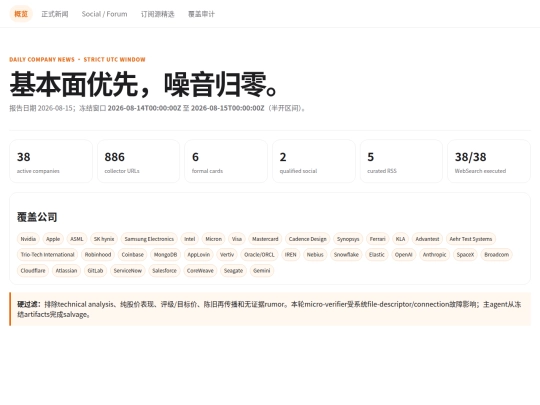Select the Coinbase chip
540x405 pixels.
point(133,255)
